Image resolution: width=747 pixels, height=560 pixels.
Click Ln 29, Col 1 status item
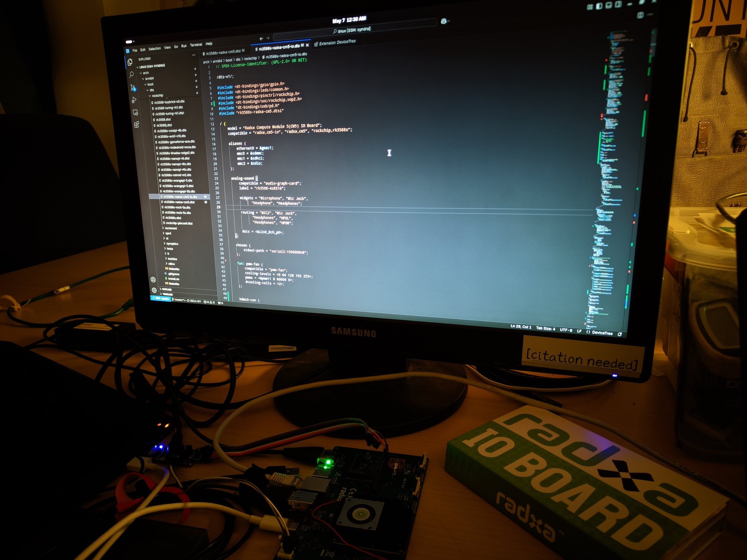[x=521, y=327]
